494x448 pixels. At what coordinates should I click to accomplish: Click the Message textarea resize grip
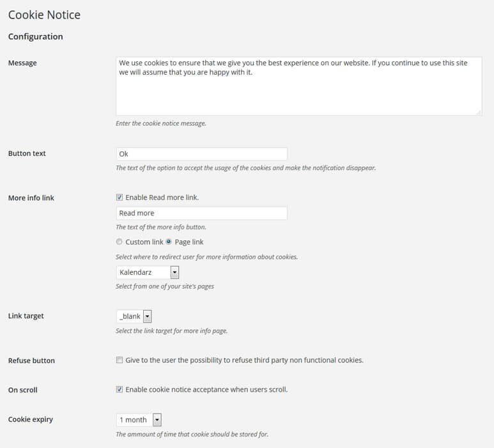click(x=479, y=112)
